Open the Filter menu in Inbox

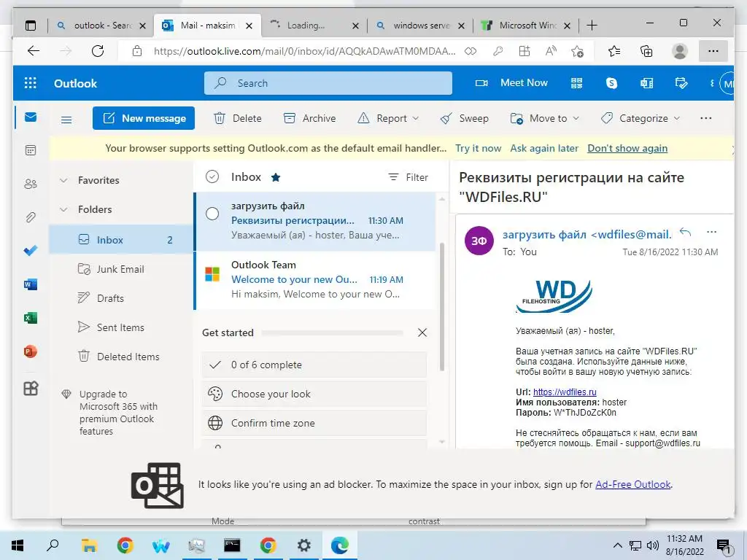[409, 177]
